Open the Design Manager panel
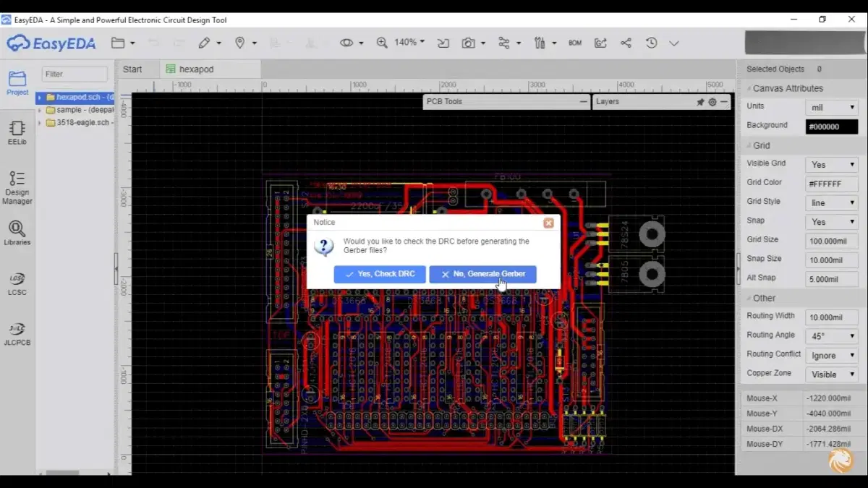The image size is (868, 488). click(17, 187)
